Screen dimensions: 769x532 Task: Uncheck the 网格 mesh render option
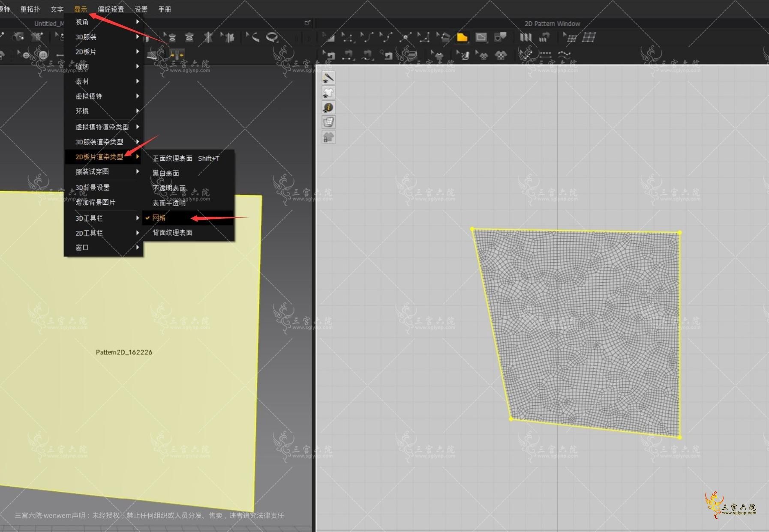click(189, 218)
